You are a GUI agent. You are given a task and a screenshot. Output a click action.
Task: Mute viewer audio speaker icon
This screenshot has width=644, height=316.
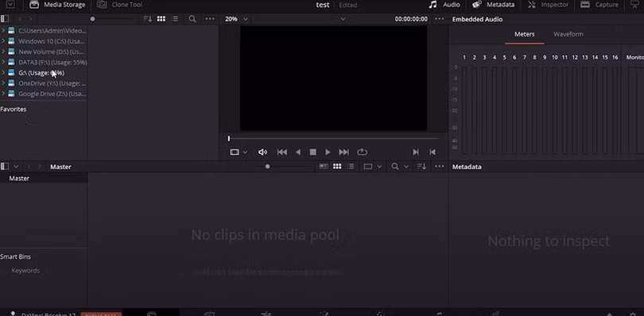pos(262,152)
